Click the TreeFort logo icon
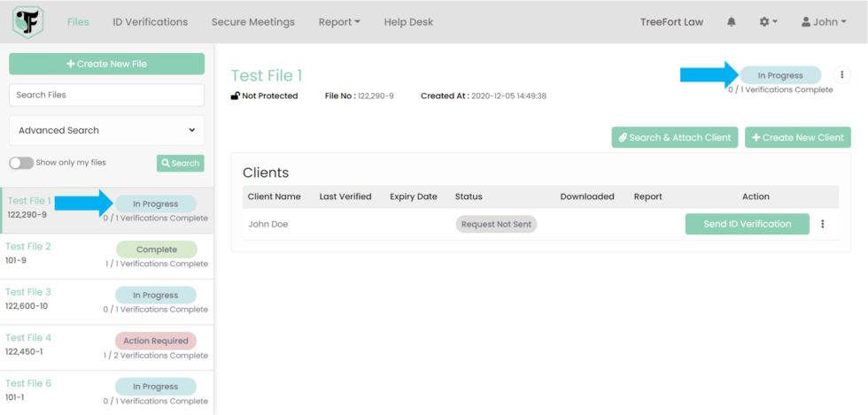This screenshot has height=415, width=868. [x=27, y=22]
